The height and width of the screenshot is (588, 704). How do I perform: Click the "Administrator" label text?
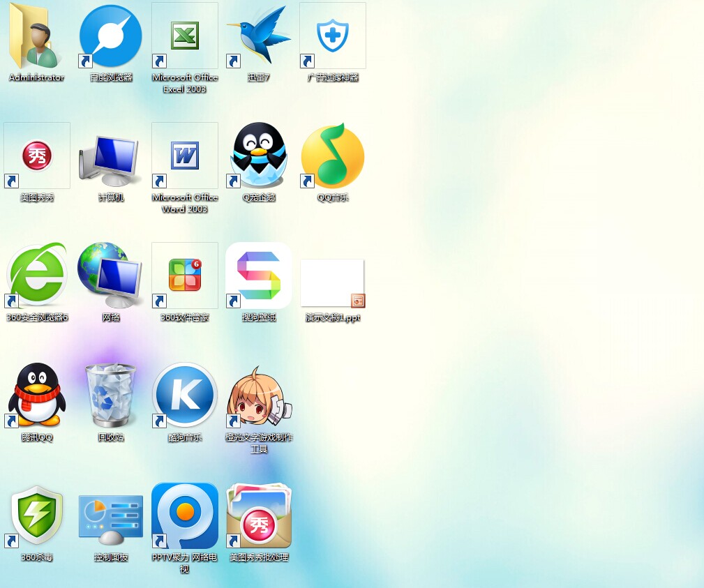pos(37,77)
